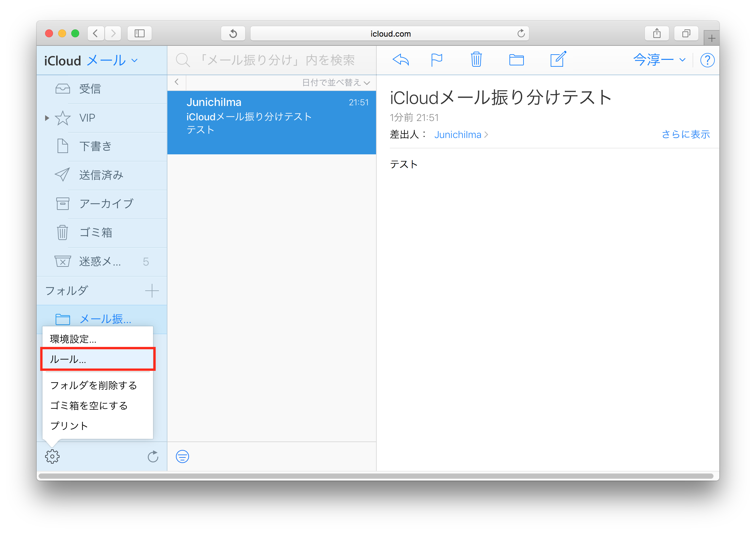The width and height of the screenshot is (756, 533).
Task: Open the 今淳一 account menu
Action: click(660, 60)
